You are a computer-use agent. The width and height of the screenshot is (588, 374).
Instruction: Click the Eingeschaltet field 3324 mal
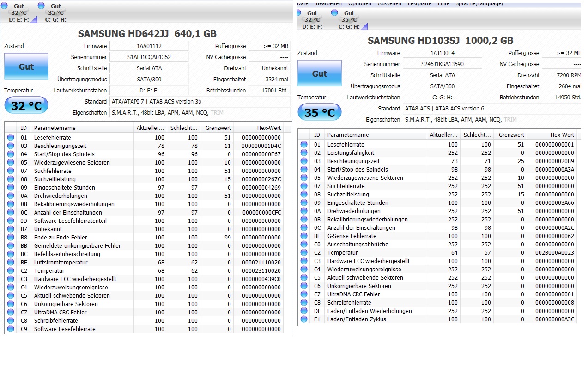pyautogui.click(x=269, y=79)
